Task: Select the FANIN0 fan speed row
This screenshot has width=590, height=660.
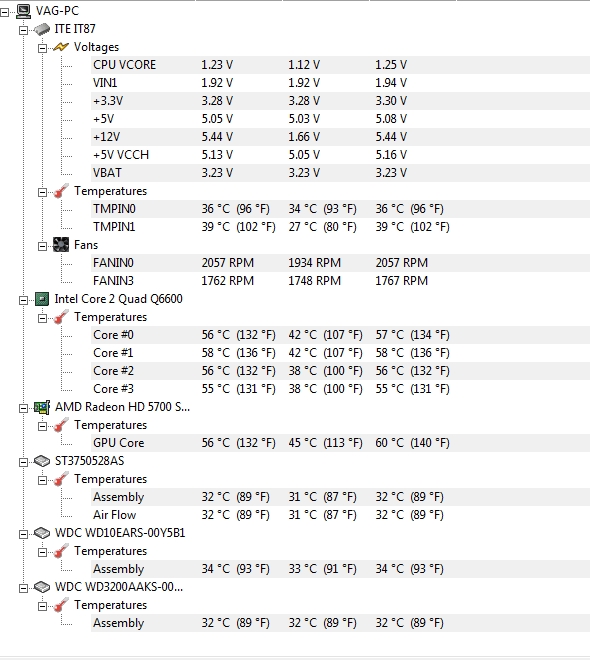Action: click(x=340, y=263)
